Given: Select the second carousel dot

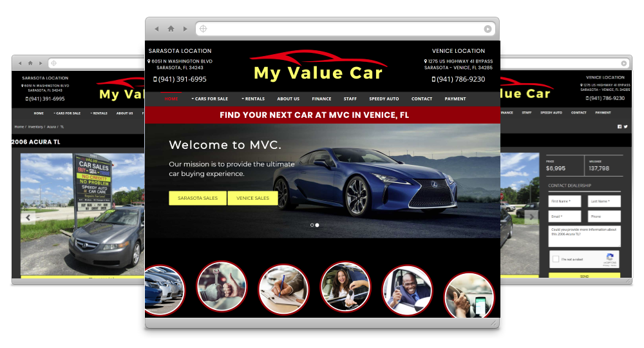Looking at the screenshot, I should coord(317,225).
